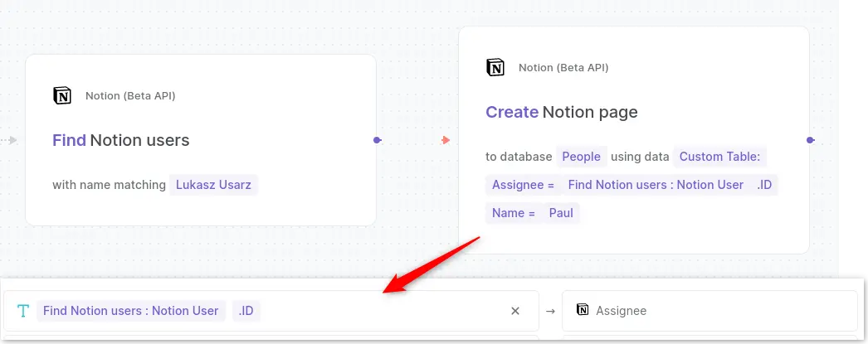Click the 'to database' text

[x=519, y=157]
